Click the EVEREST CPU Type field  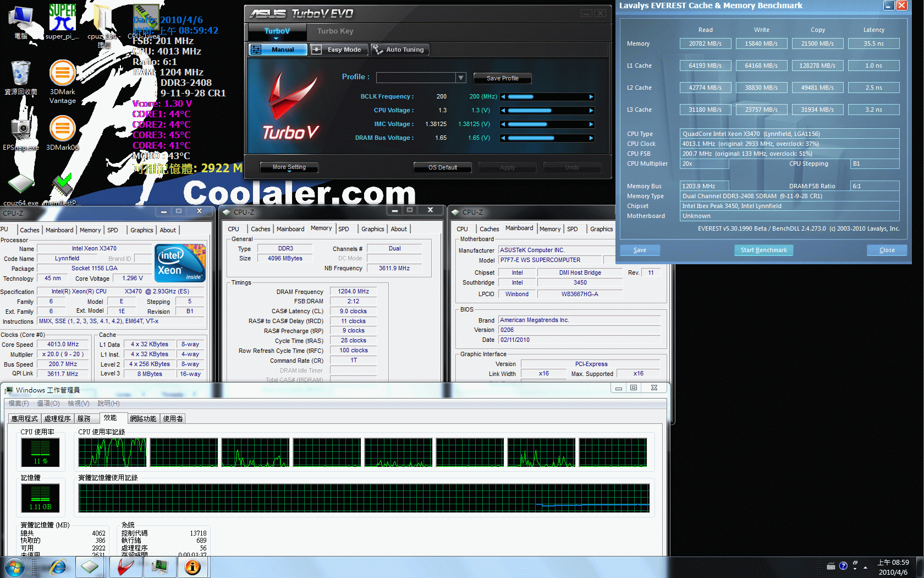(790, 134)
